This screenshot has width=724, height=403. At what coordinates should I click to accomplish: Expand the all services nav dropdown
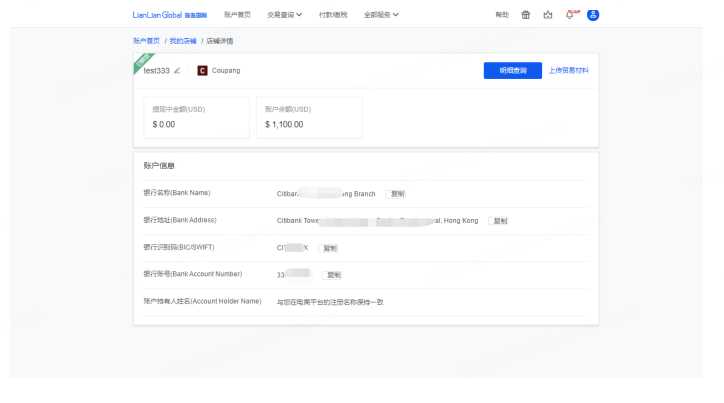[381, 15]
